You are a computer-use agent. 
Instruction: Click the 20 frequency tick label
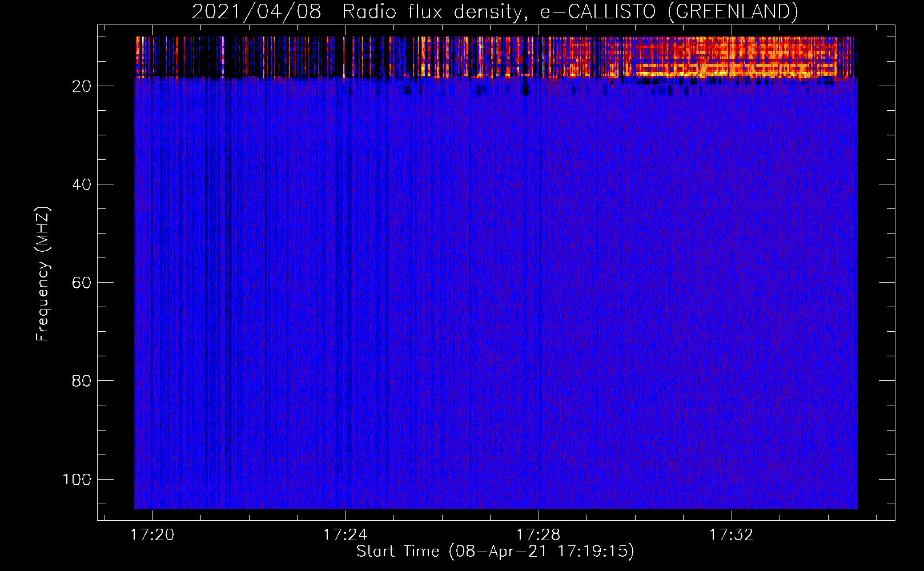(x=82, y=86)
